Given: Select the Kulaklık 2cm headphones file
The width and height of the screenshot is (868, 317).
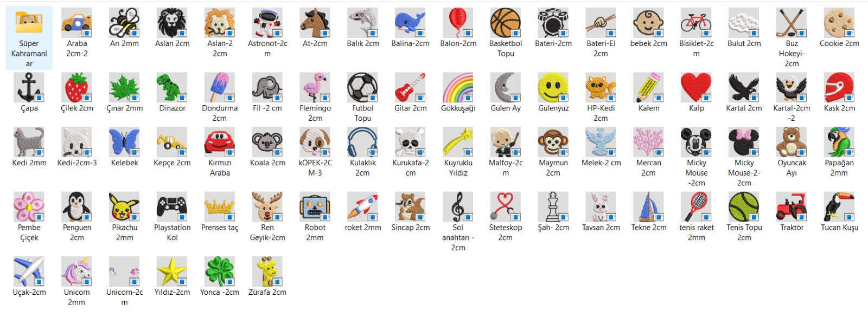Looking at the screenshot, I should point(362,142).
